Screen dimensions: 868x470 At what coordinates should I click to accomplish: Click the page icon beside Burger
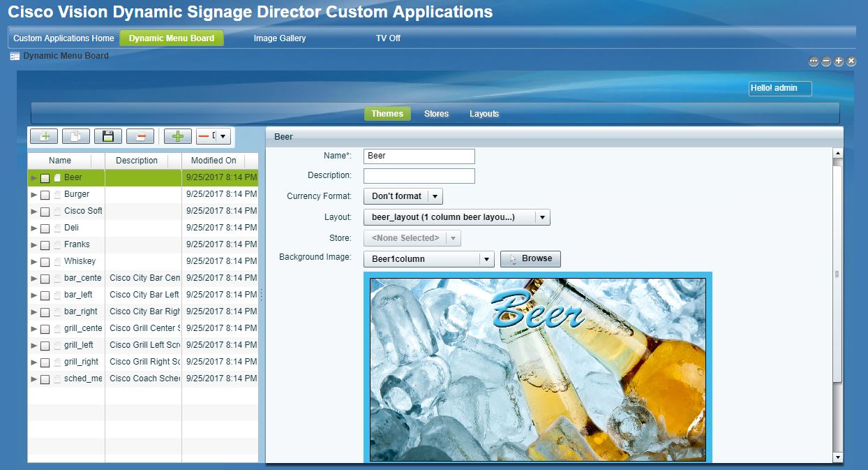tap(57, 195)
